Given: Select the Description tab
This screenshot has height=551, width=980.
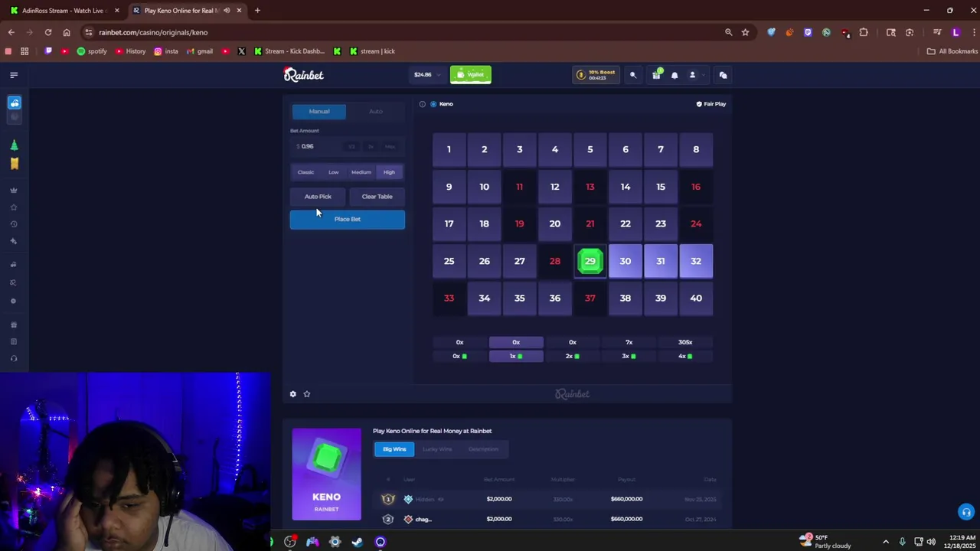Looking at the screenshot, I should [483, 449].
